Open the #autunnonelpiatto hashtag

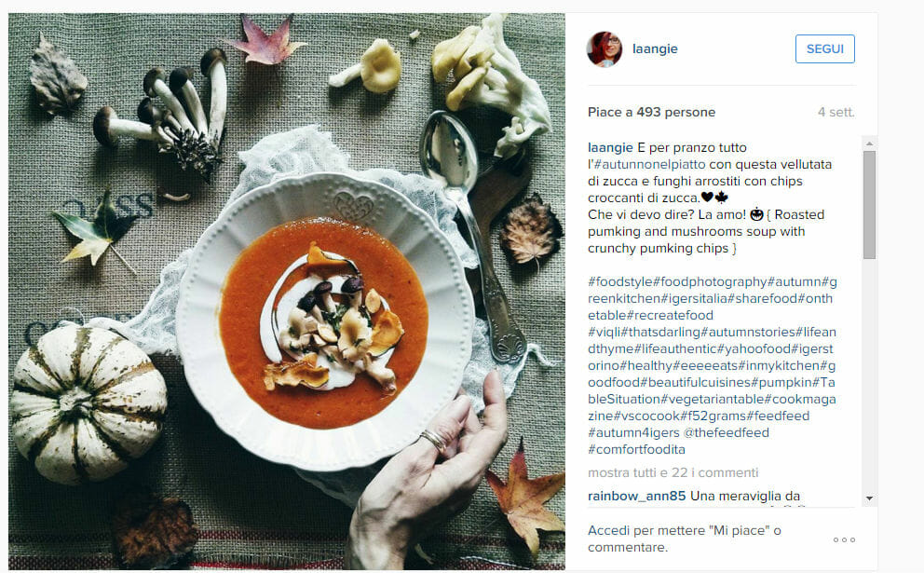(650, 165)
